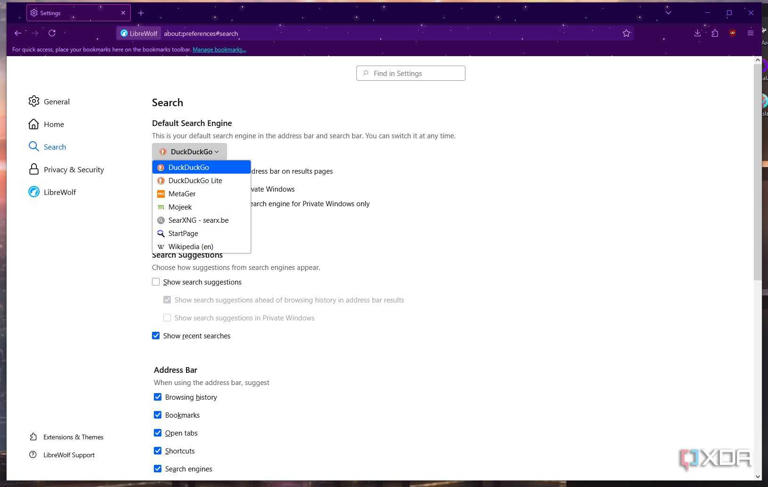Choose Wikipedia (en) option
The height and width of the screenshot is (487, 768).
click(x=201, y=246)
